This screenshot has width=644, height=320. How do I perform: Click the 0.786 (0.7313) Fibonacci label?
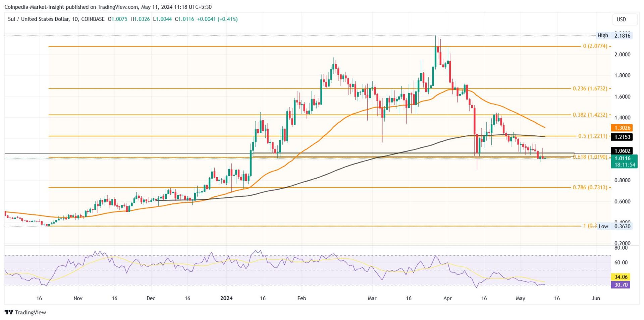point(590,187)
